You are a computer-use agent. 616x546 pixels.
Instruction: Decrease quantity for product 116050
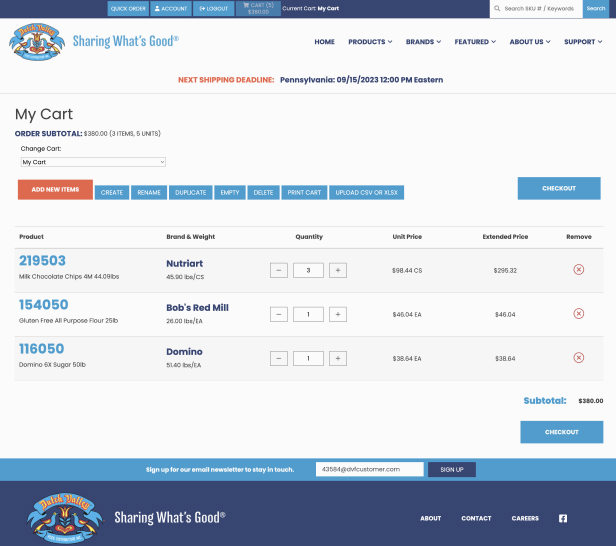tap(279, 358)
